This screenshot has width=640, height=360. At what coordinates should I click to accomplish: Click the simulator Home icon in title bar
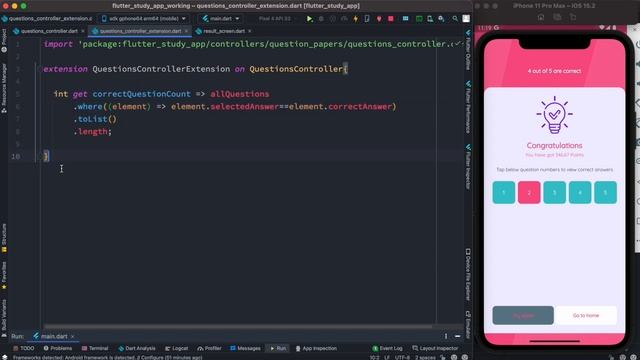(x=541, y=17)
